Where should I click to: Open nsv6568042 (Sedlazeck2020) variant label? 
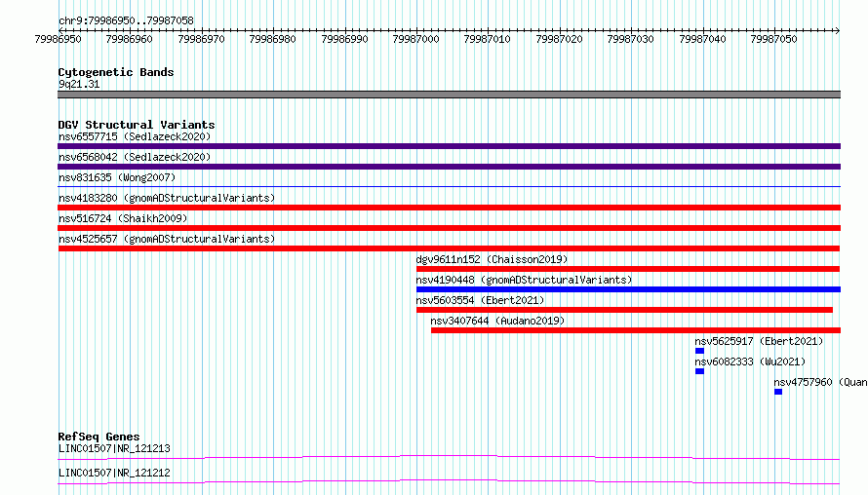click(x=135, y=157)
